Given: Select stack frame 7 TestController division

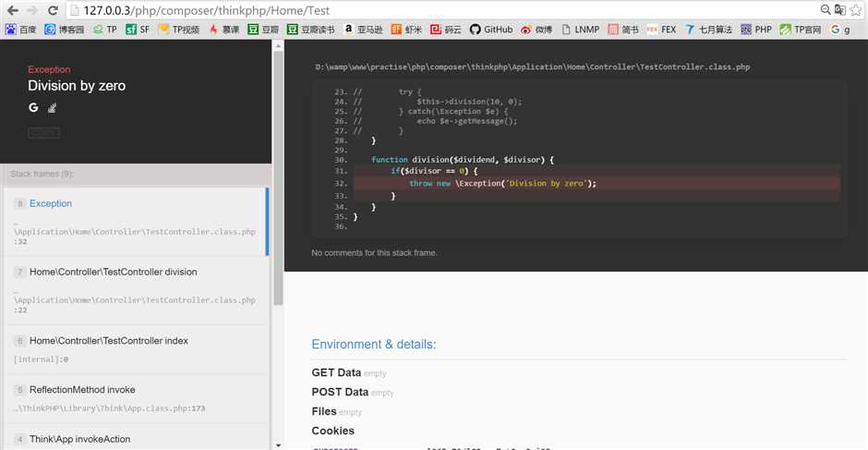Looking at the screenshot, I should 135,290.
